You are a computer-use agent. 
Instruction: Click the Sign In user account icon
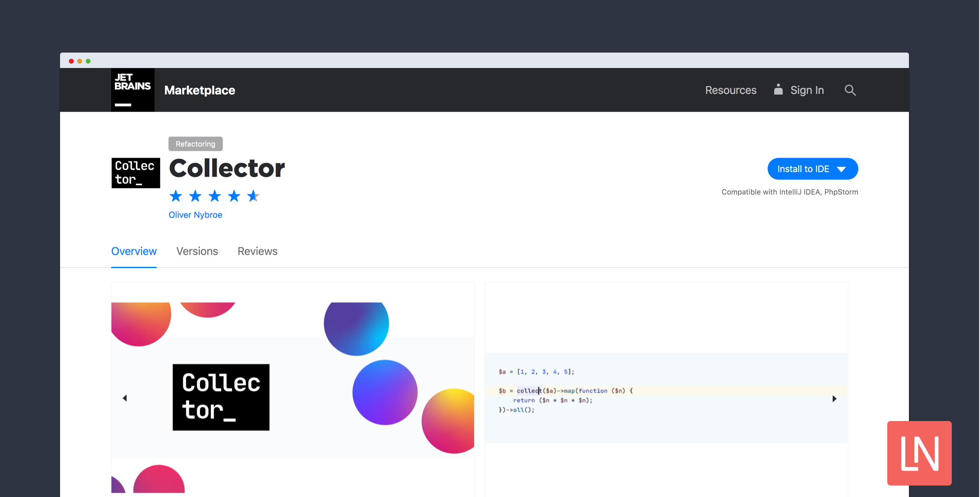(x=778, y=89)
